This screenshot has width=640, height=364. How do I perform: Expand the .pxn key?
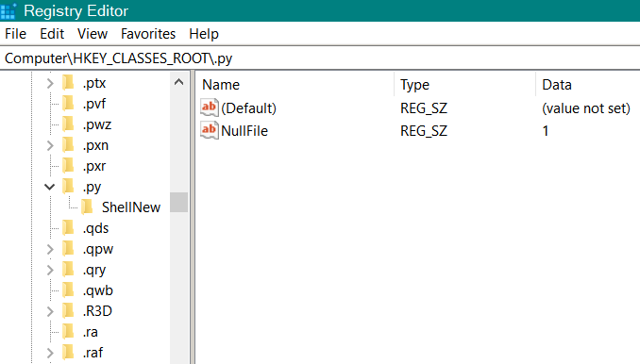point(50,145)
